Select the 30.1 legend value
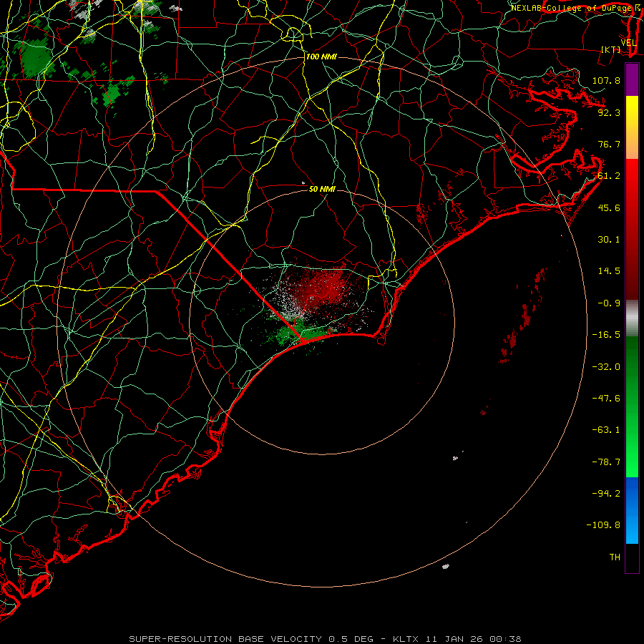 (609, 240)
